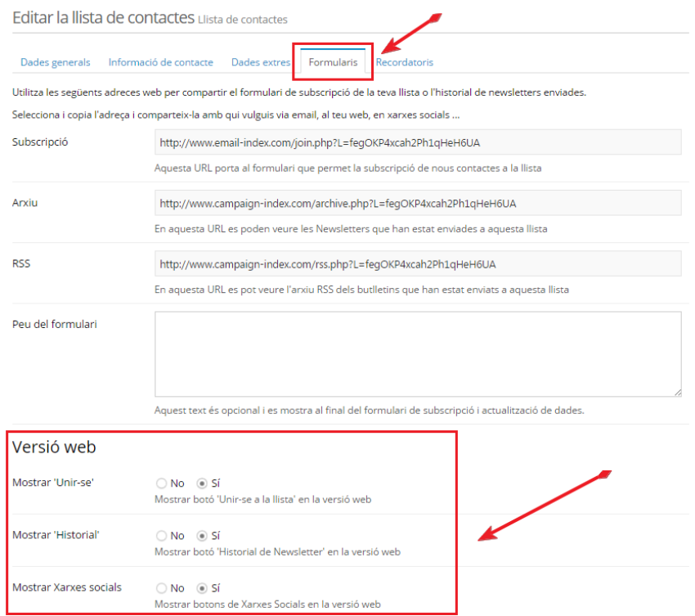Click the 'Subscripció' field label
This screenshot has height=616, width=695.
pyautogui.click(x=40, y=142)
